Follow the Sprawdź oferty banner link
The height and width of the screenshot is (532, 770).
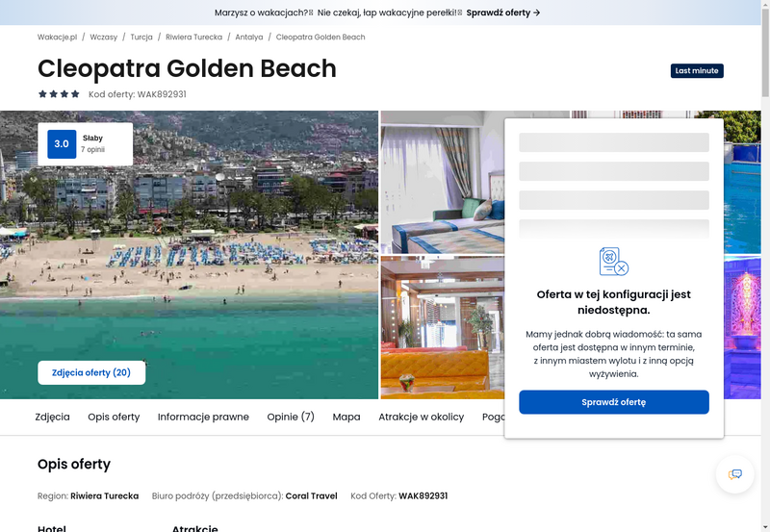point(503,13)
